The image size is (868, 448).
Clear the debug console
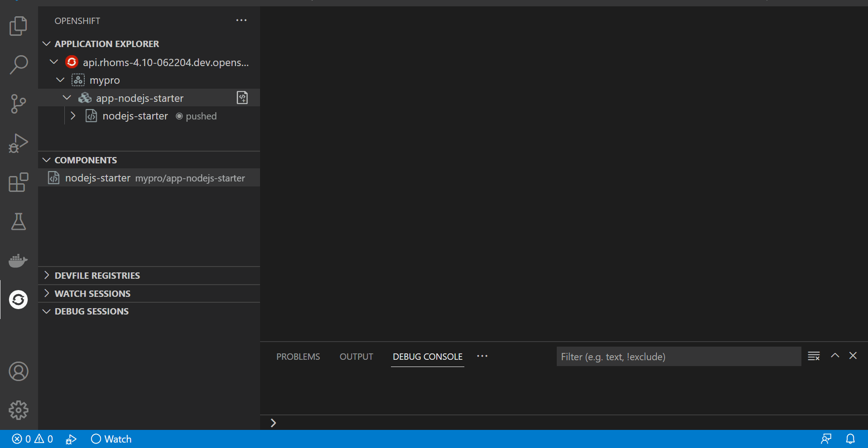coord(814,356)
